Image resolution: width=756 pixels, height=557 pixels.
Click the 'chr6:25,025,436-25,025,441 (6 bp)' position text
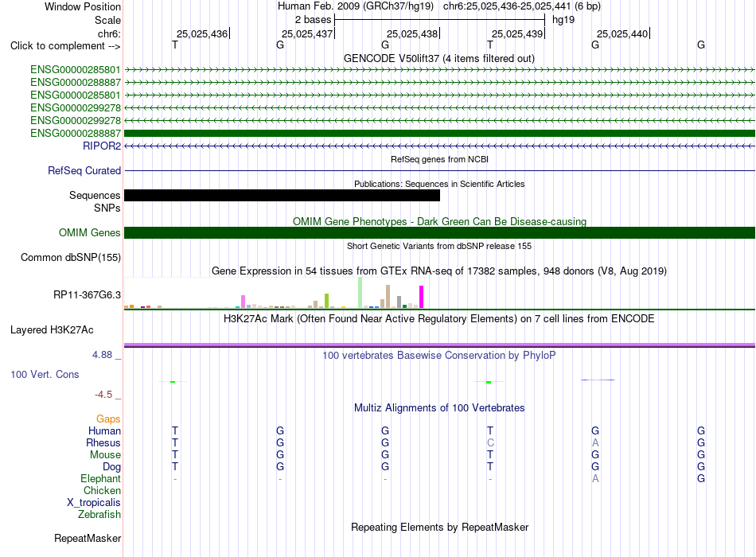point(522,6)
